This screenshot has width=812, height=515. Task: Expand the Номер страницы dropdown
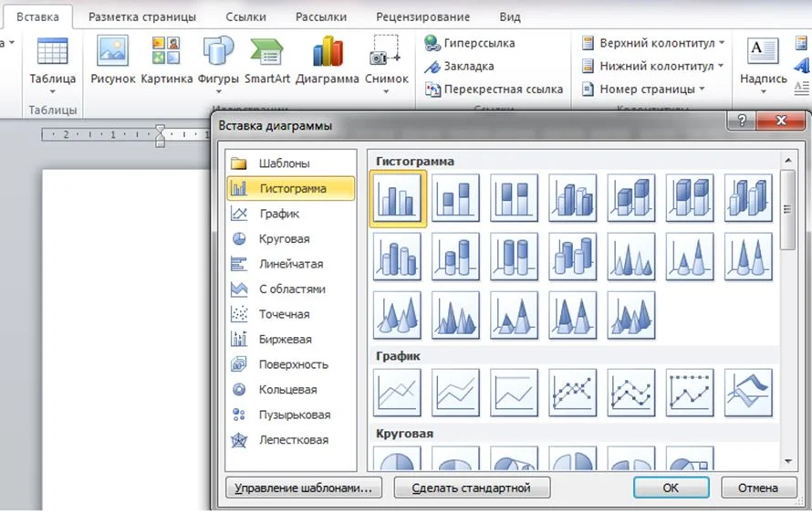point(643,89)
